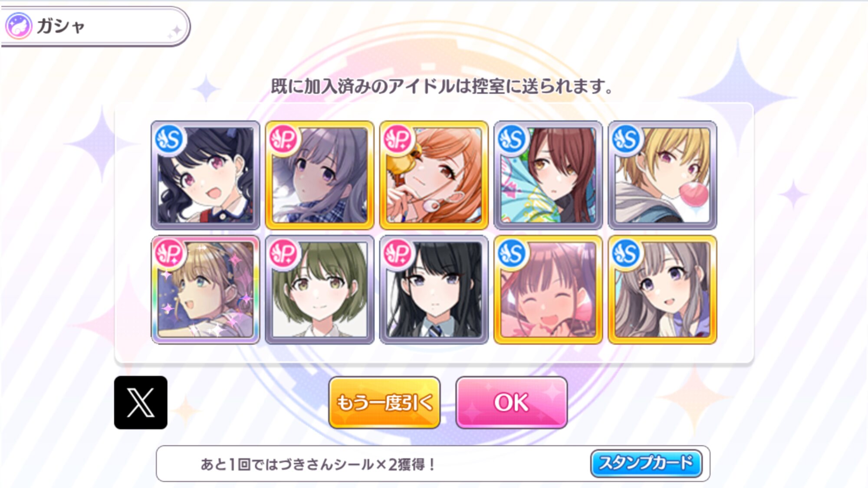Click the はづきさんシール stamp progress bar

(x=433, y=464)
